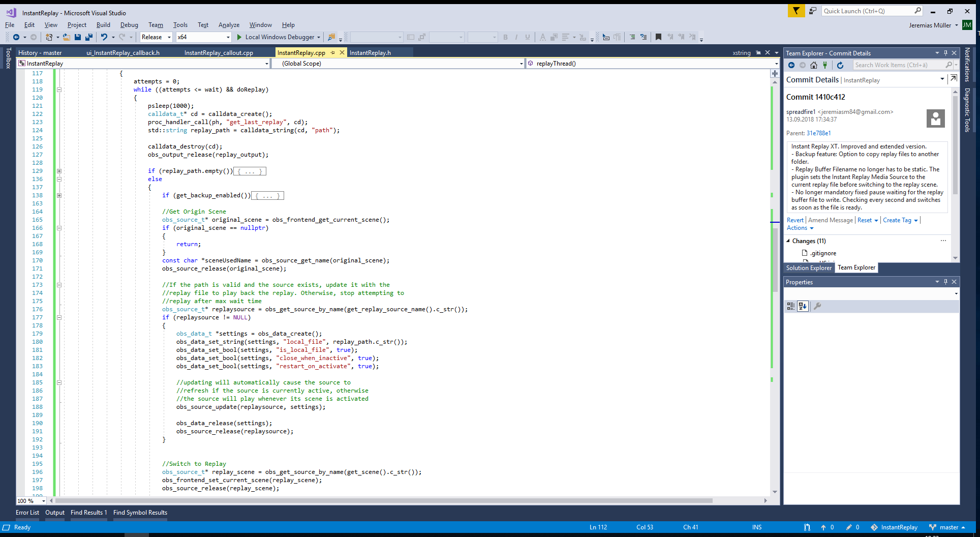
Task: Open the notifications flag icon
Action: pos(796,11)
